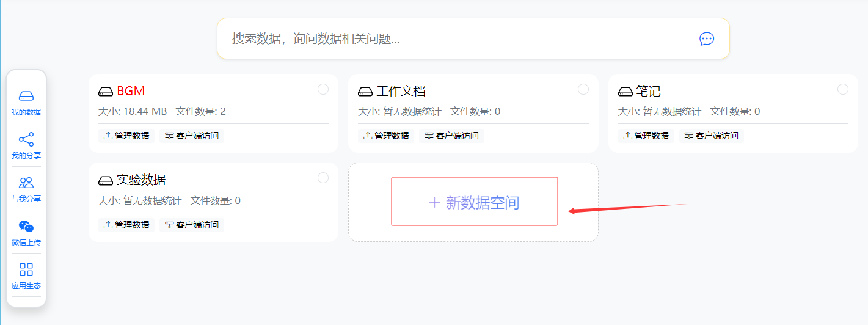The width and height of the screenshot is (868, 325).
Task: Click the chat bubble icon in search bar
Action: tap(706, 39)
